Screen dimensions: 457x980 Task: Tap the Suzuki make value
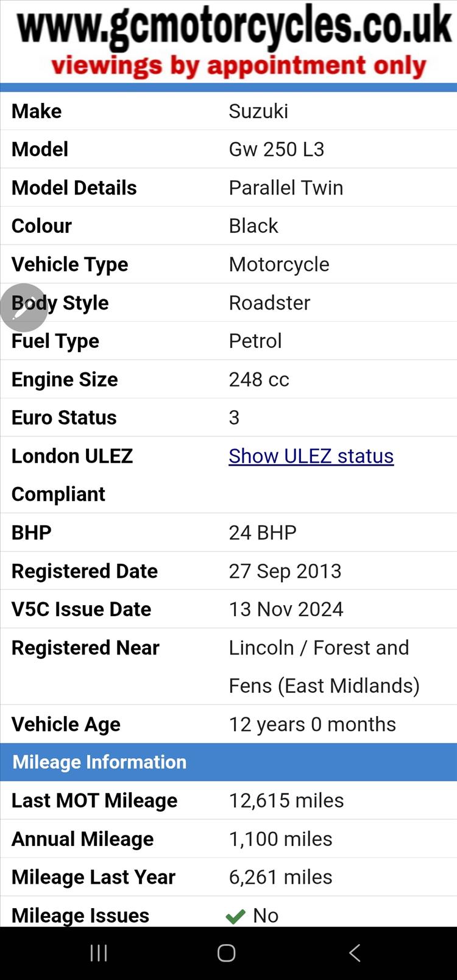tap(258, 111)
